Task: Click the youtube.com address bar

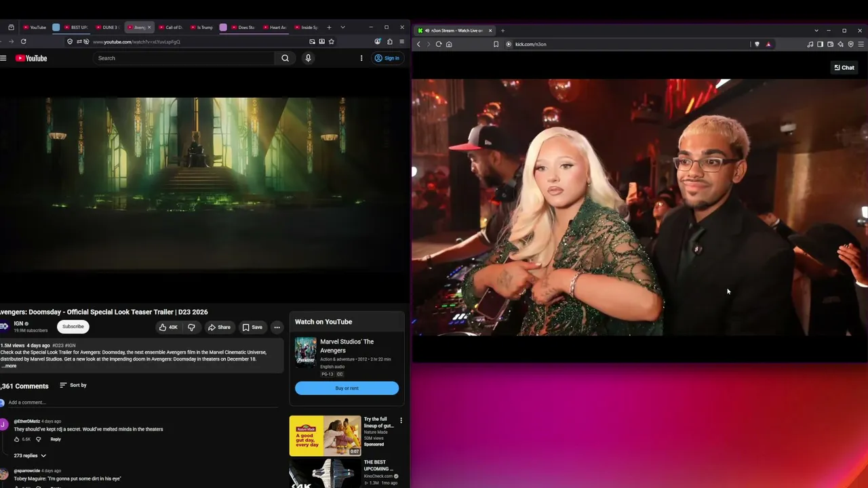Action: tap(200, 41)
